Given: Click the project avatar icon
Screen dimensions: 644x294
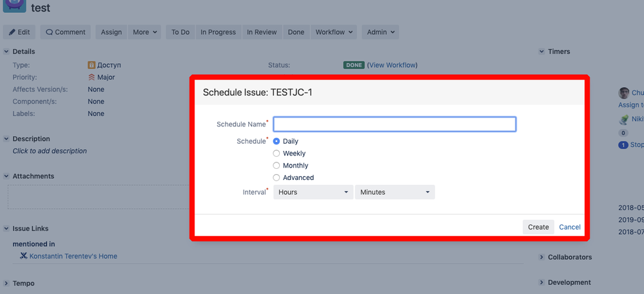Looking at the screenshot, I should click(14, 6).
